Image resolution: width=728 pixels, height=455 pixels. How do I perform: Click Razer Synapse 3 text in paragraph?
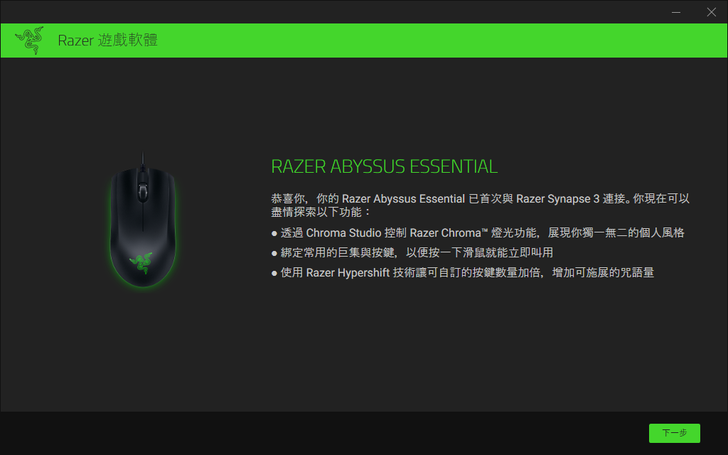click(557, 199)
